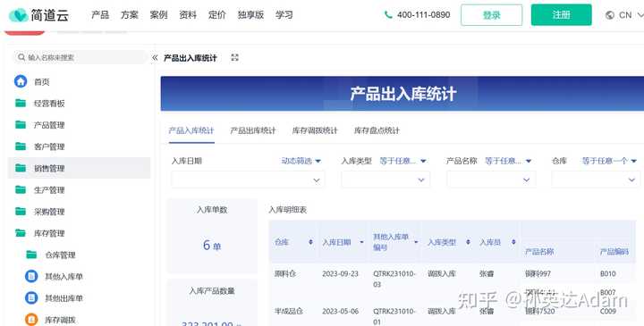Click the globe language icon
644x326 pixels.
pos(610,15)
